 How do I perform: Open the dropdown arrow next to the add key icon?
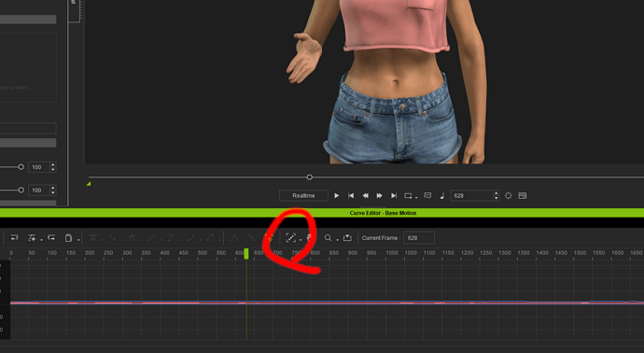point(41,240)
